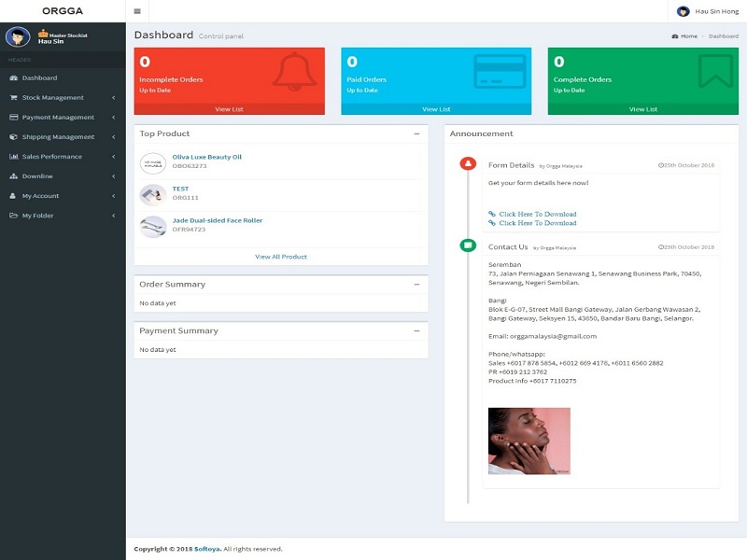View List of Incomplete Orders
Viewport: 747px width, 560px height.
229,109
